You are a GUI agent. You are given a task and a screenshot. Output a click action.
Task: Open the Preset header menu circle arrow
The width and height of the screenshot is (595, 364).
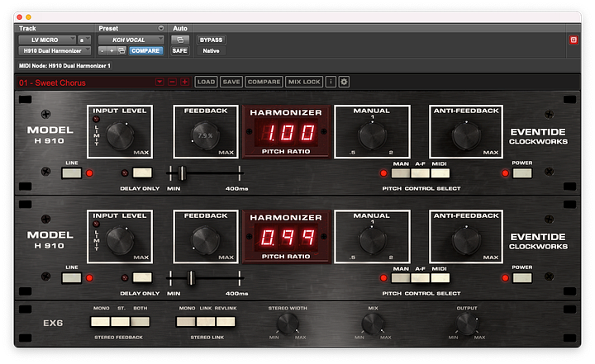[x=161, y=28]
